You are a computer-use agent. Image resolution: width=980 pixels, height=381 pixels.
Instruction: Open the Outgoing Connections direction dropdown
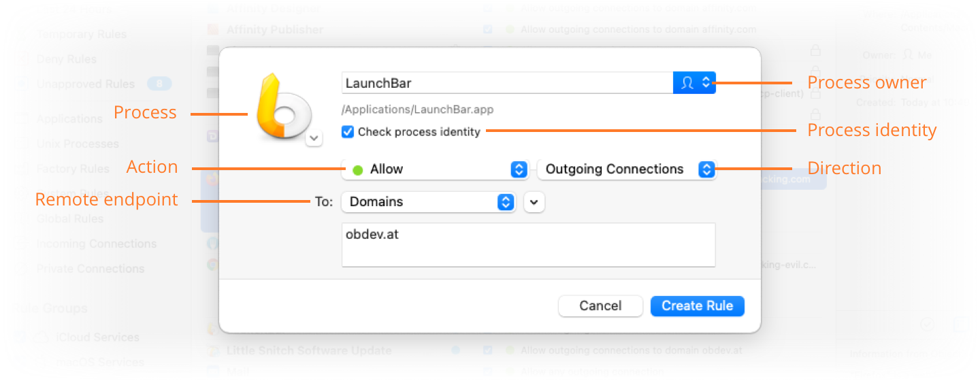(626, 169)
